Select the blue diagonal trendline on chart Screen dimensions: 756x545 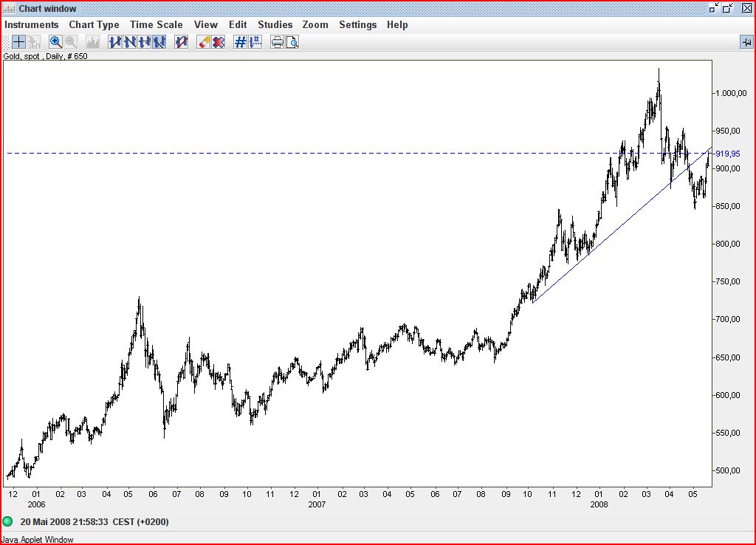[x=622, y=224]
